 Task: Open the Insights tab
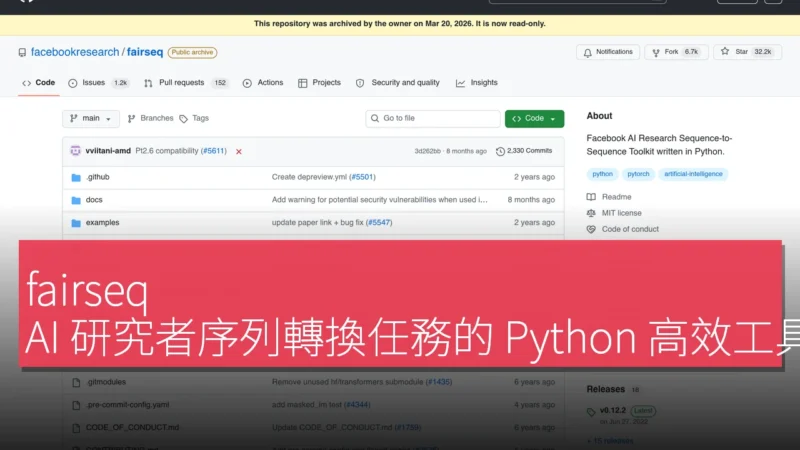[477, 83]
